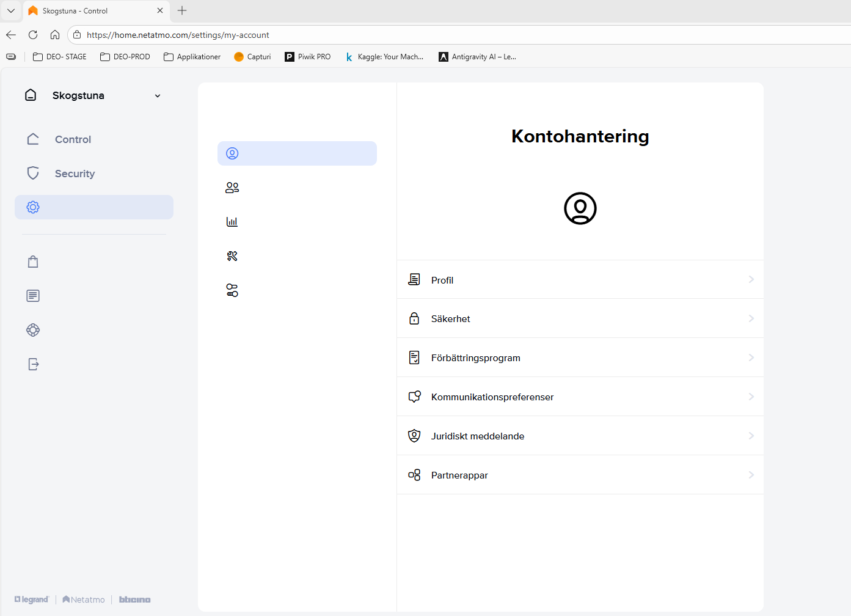Click the shopping bag icon
This screenshot has width=851, height=616.
[x=33, y=262]
